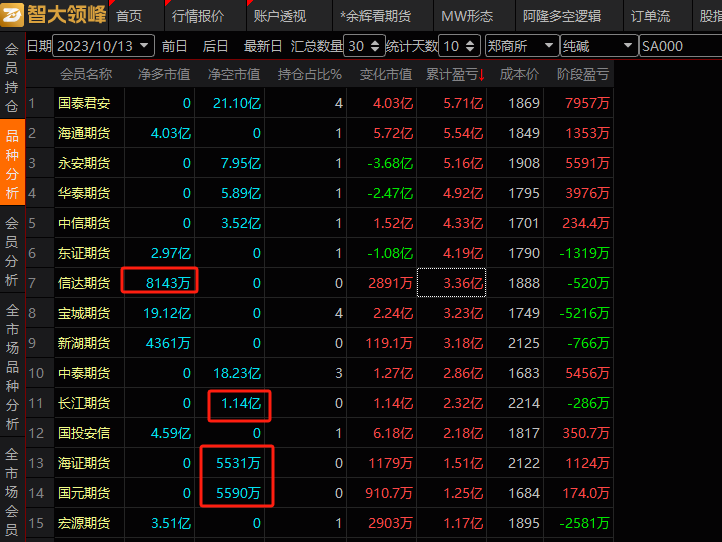Sort by 阶段盈亏 column header
Viewport: 722px width, 542px height.
pyautogui.click(x=582, y=74)
